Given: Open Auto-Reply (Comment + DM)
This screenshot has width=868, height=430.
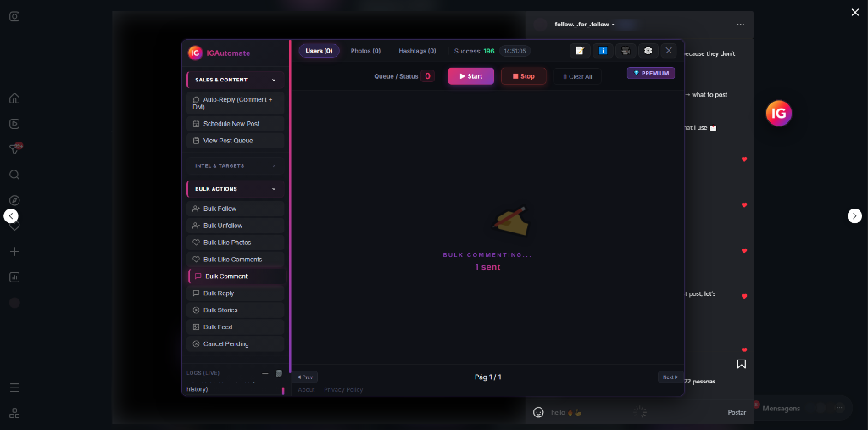Looking at the screenshot, I should click(236, 103).
